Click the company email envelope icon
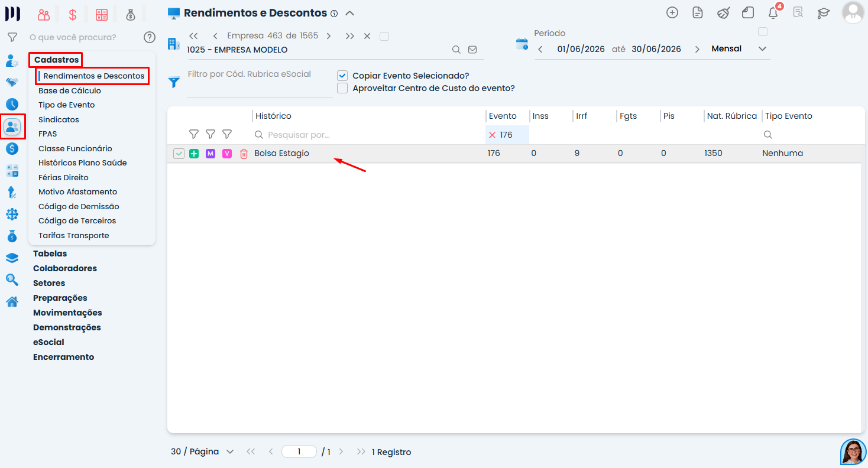The image size is (868, 468). pyautogui.click(x=472, y=50)
